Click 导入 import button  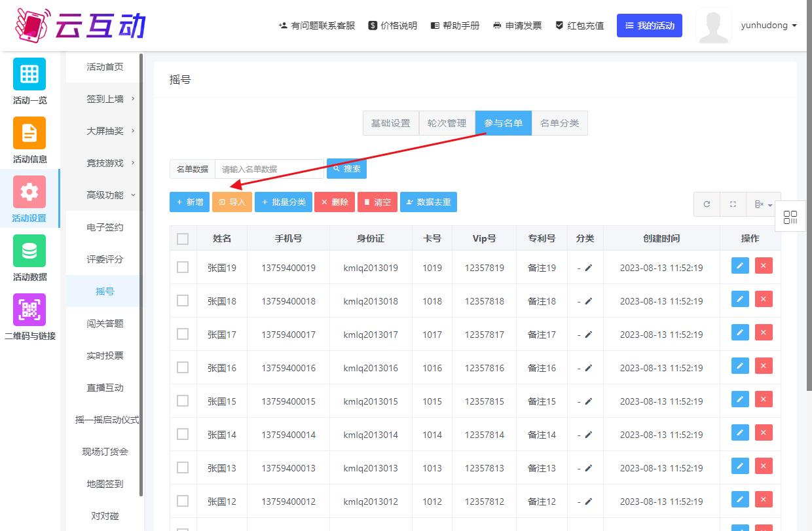point(232,202)
